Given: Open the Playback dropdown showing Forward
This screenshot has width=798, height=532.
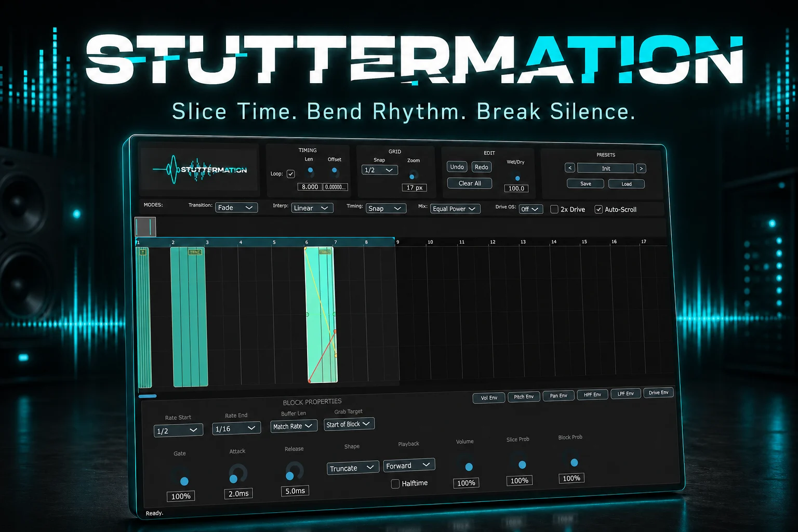Looking at the screenshot, I should 409,465.
